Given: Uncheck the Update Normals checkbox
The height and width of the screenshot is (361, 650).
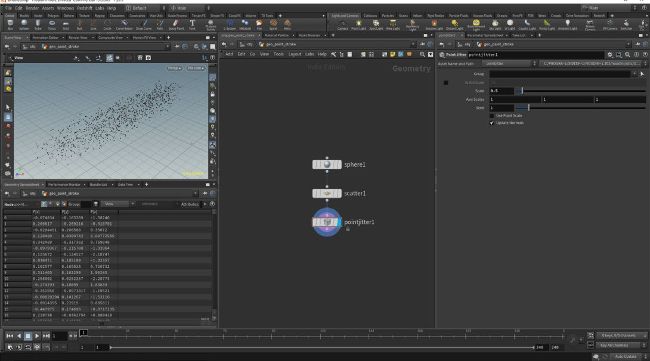Looking at the screenshot, I should 492,123.
